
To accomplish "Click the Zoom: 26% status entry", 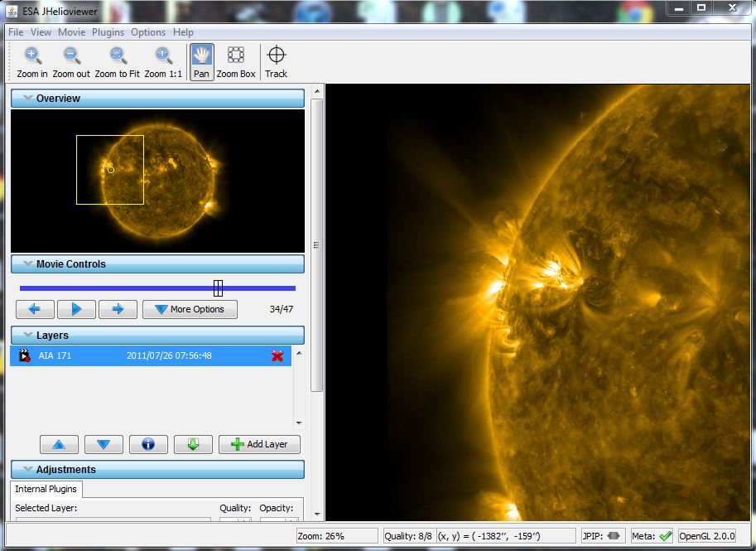I will [337, 536].
